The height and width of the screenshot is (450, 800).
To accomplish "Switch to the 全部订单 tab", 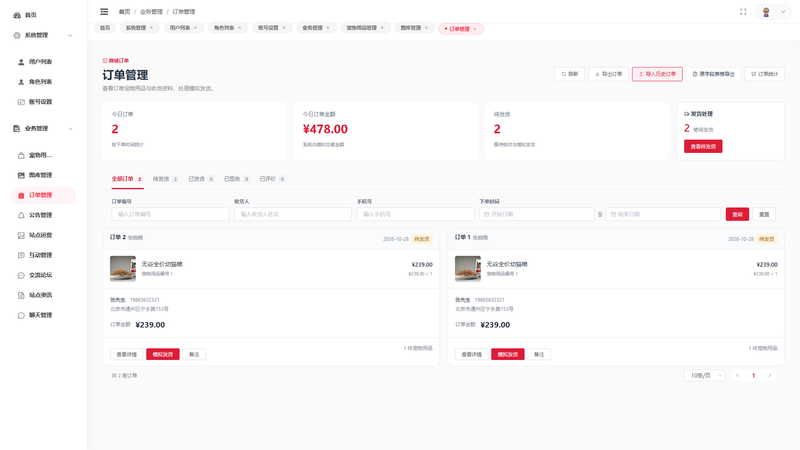I will point(127,179).
